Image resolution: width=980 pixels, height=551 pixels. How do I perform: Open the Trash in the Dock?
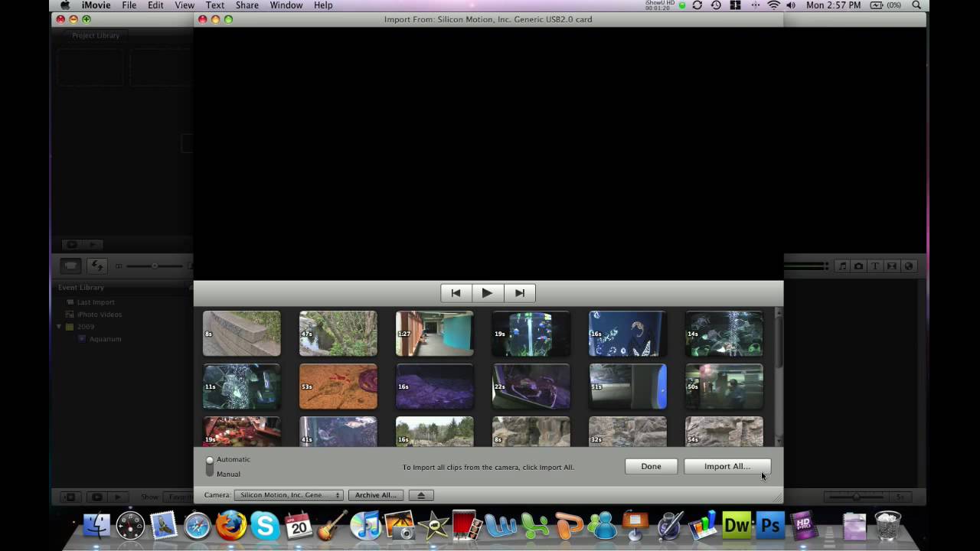(x=888, y=526)
